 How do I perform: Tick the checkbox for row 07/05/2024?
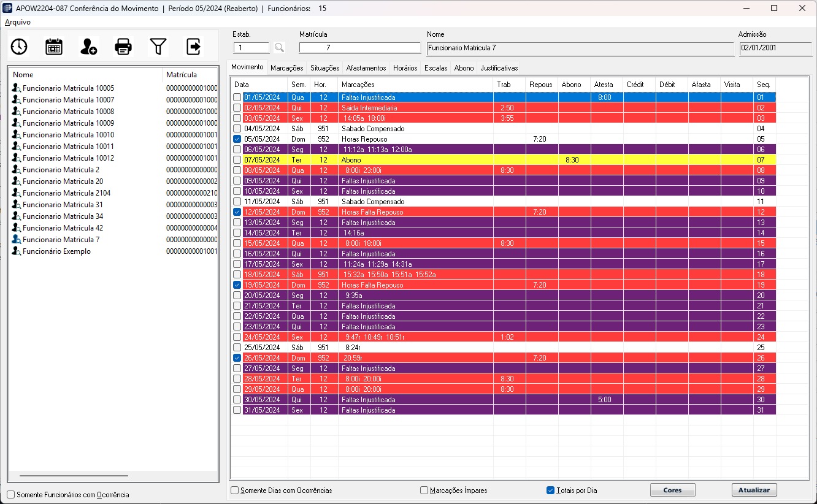pos(237,160)
